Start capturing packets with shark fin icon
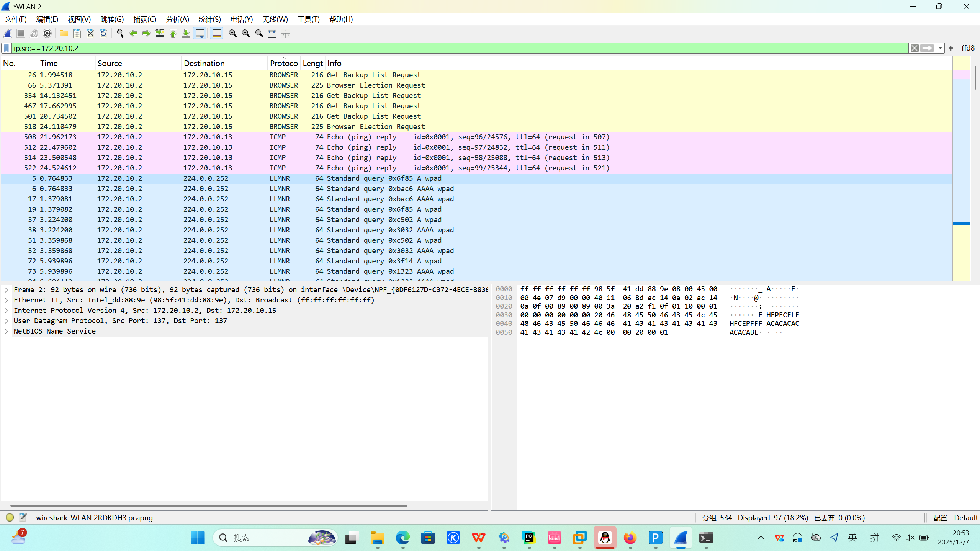Image resolution: width=980 pixels, height=551 pixels. click(x=8, y=33)
